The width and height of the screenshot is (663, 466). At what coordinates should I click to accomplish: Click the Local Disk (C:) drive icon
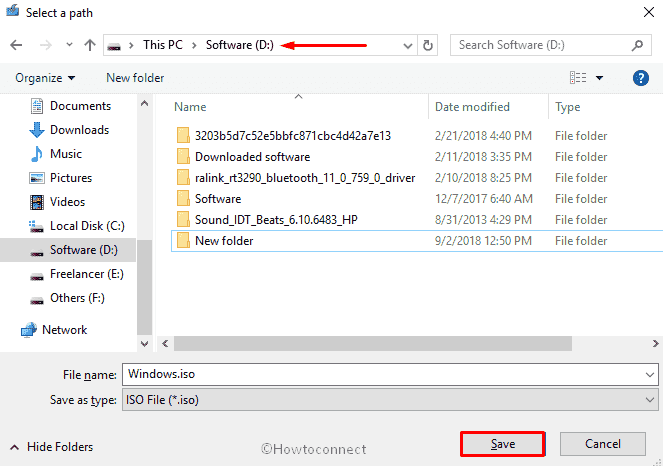[36, 227]
